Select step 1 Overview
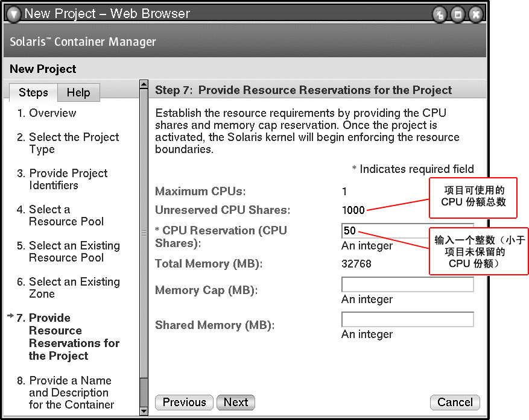The image size is (529, 420). pyautogui.click(x=46, y=113)
